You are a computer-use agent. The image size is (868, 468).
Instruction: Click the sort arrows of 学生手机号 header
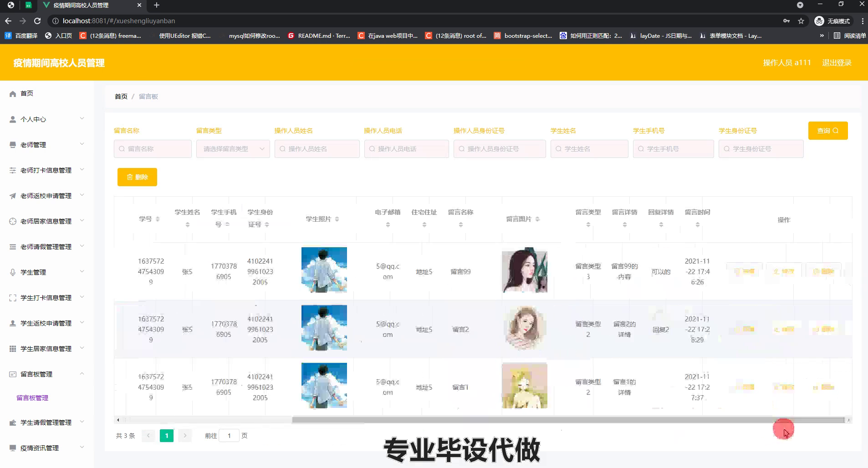(x=227, y=224)
